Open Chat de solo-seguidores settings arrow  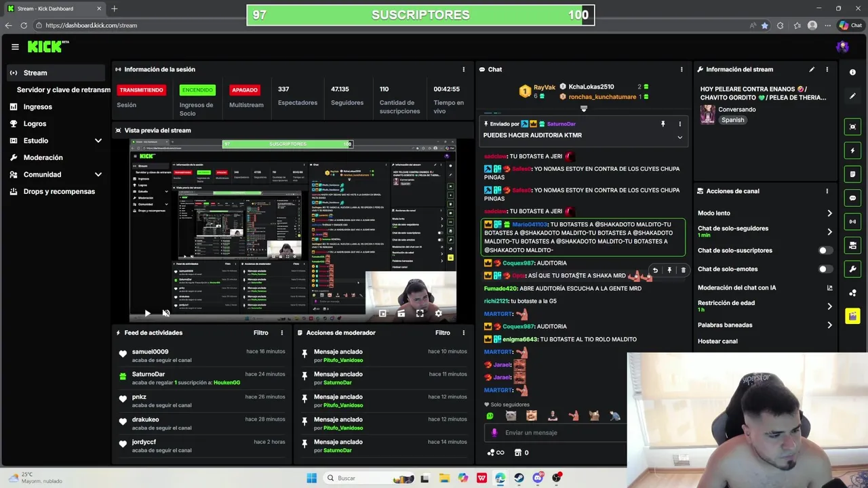[x=829, y=231]
